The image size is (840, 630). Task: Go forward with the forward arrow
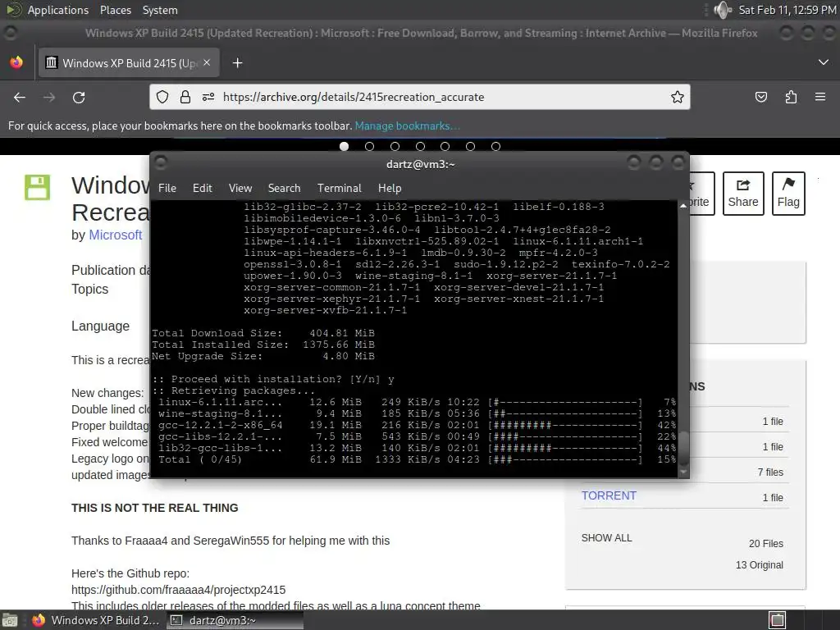(49, 97)
